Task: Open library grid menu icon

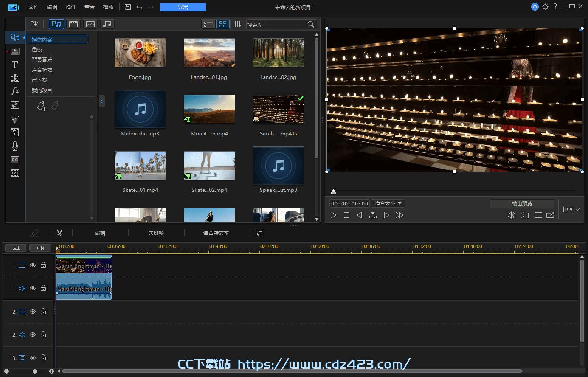Action: pyautogui.click(x=238, y=24)
